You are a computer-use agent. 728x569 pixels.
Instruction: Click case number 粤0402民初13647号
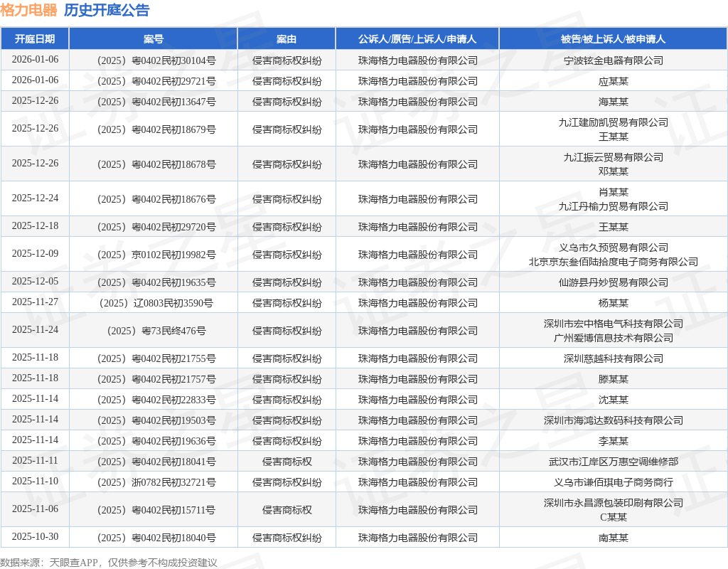tap(173, 102)
